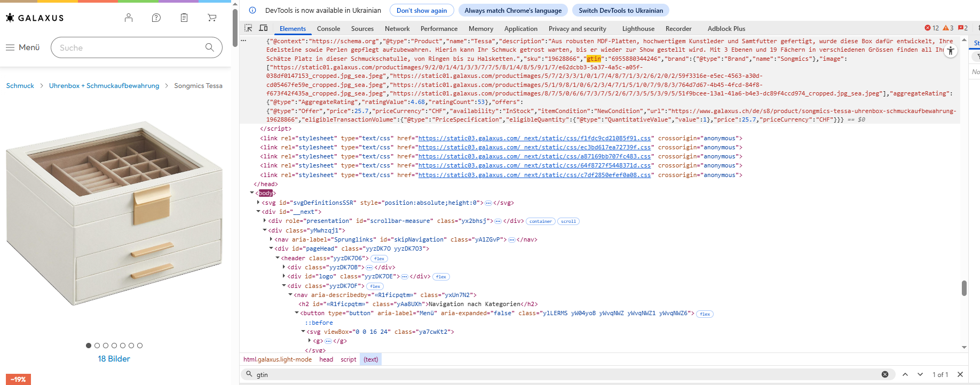This screenshot has width=980, height=385.
Task: Clear the gtin search text
Action: pyautogui.click(x=885, y=374)
